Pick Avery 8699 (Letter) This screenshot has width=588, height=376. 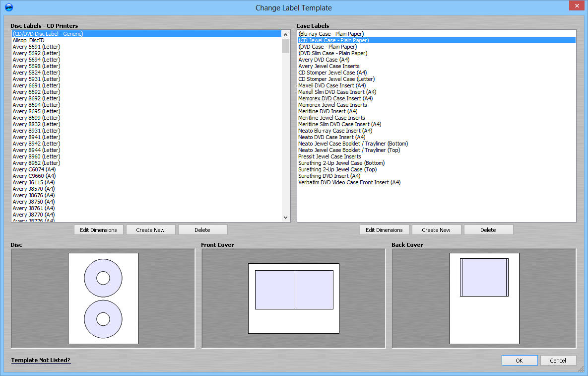(x=146, y=118)
